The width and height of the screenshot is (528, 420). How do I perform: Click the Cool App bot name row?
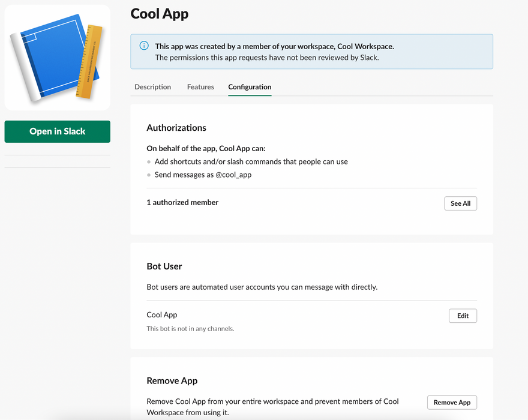tap(162, 315)
